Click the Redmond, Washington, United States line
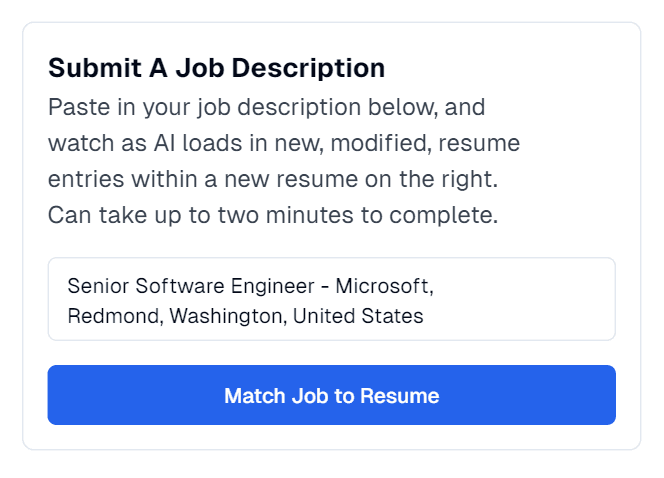664x478 pixels. [245, 316]
